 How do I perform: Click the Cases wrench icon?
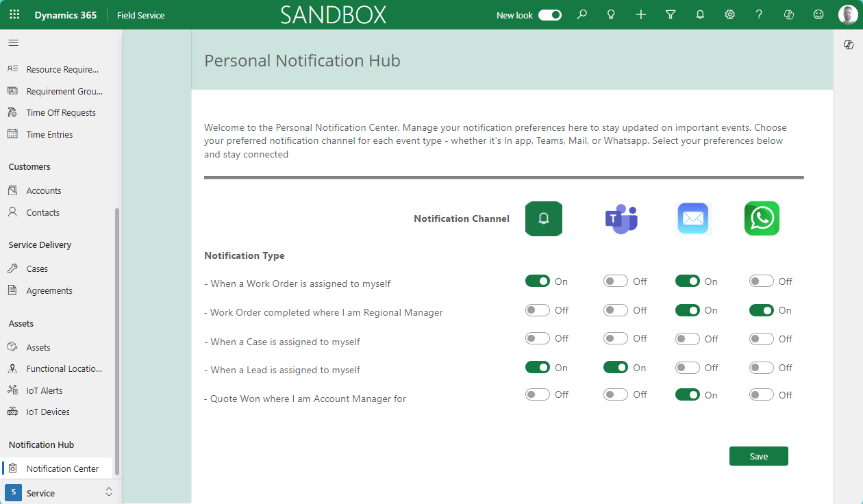coord(12,268)
